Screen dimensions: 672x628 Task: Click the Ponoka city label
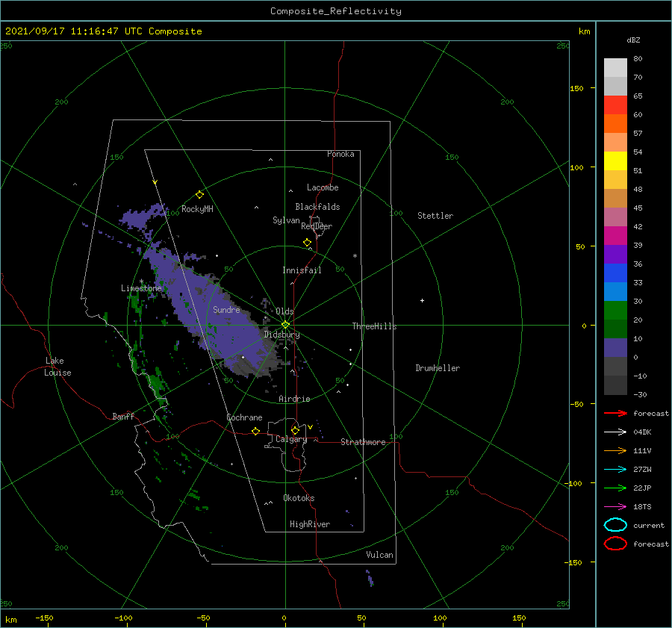(x=340, y=154)
